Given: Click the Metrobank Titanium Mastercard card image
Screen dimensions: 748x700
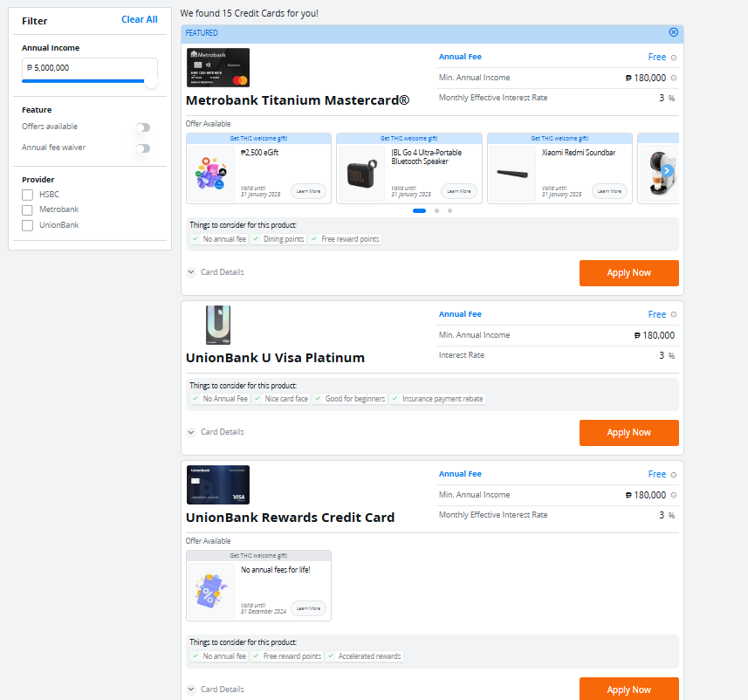Looking at the screenshot, I should pyautogui.click(x=218, y=67).
